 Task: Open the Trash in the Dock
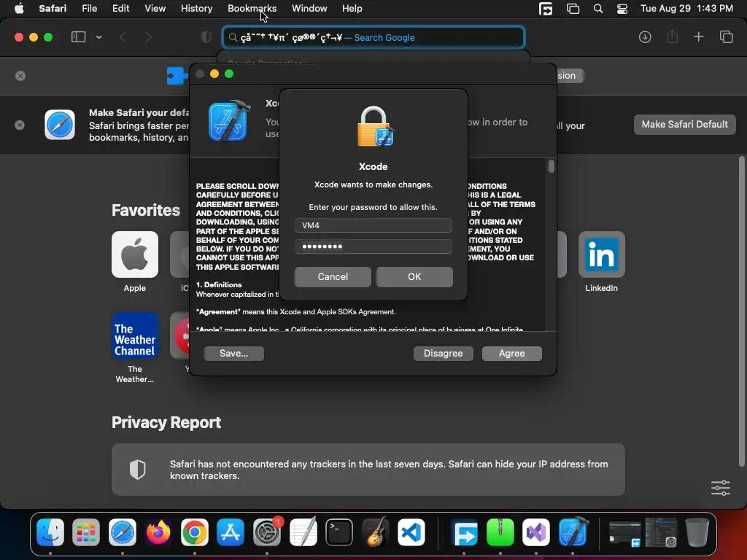click(x=697, y=532)
